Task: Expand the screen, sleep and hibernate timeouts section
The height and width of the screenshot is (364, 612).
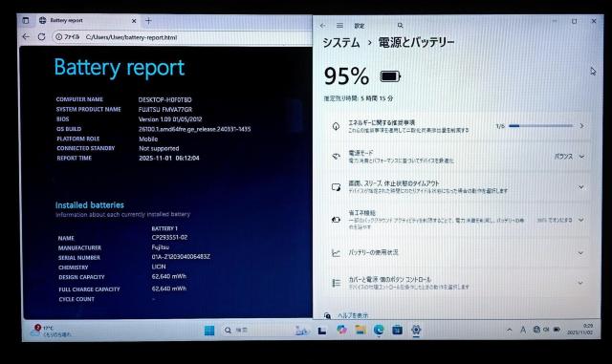Action: pyautogui.click(x=459, y=187)
